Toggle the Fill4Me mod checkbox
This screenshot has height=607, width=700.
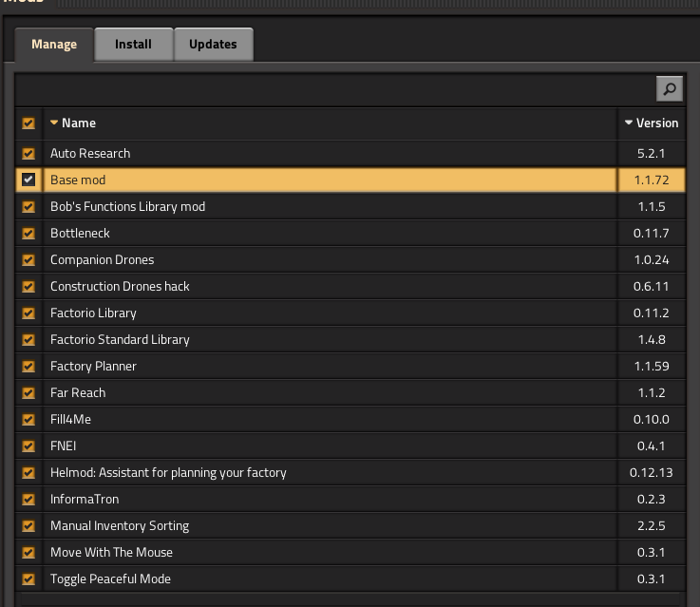(28, 419)
